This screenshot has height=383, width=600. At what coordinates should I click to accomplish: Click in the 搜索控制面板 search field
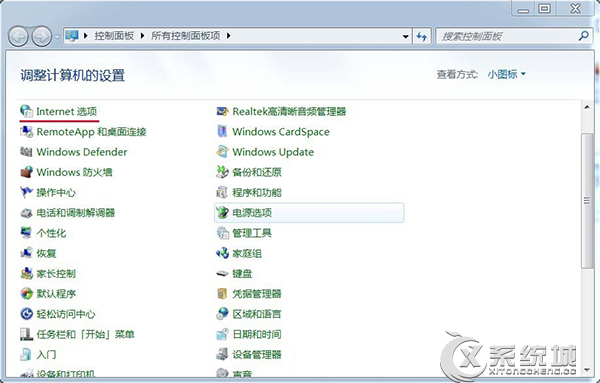507,37
